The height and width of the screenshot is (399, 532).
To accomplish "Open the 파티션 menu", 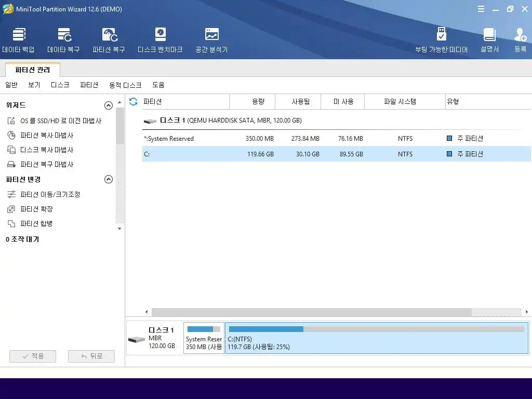I will click(89, 85).
